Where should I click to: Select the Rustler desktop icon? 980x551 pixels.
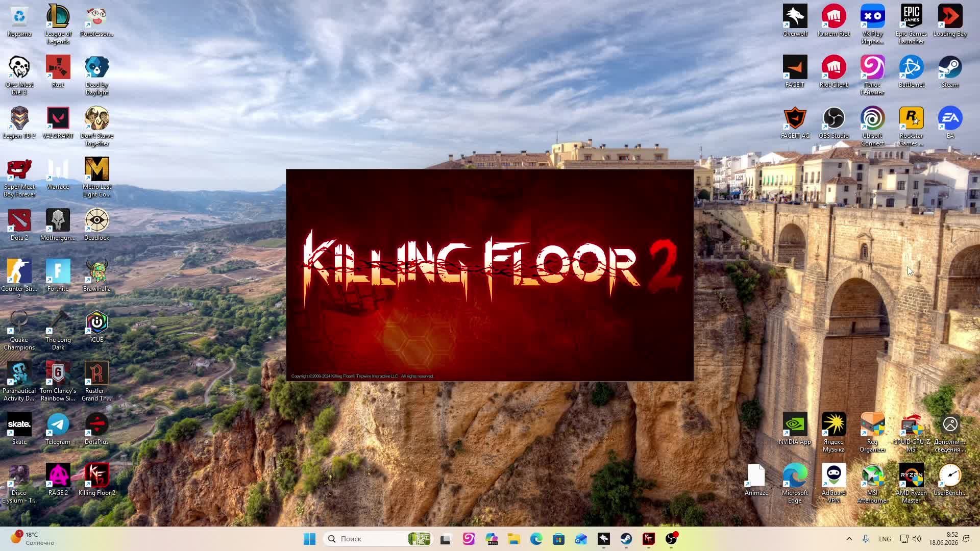tap(96, 381)
